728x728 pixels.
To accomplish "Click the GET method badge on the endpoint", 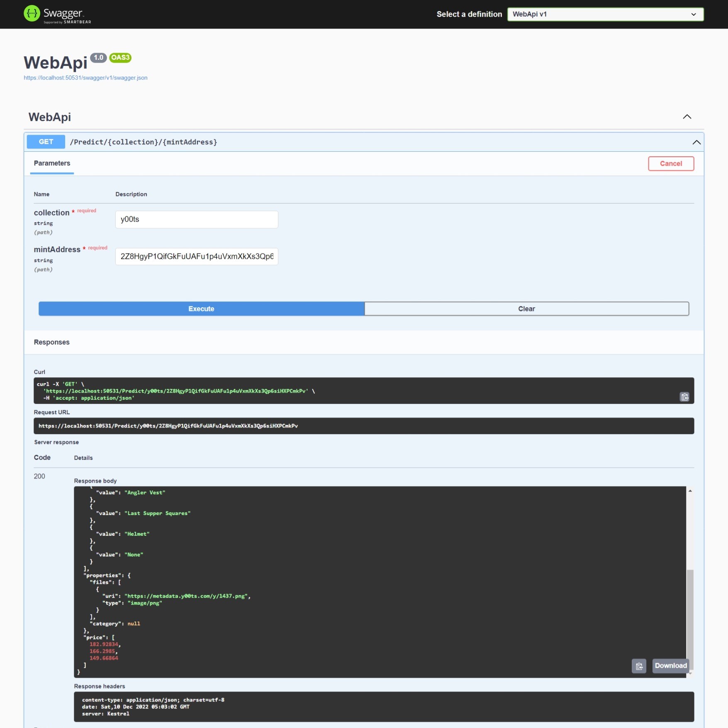I will (45, 142).
